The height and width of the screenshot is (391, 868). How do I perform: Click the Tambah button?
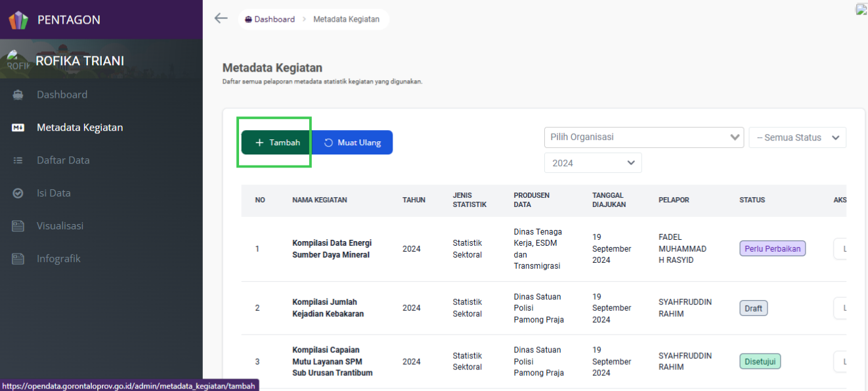276,143
